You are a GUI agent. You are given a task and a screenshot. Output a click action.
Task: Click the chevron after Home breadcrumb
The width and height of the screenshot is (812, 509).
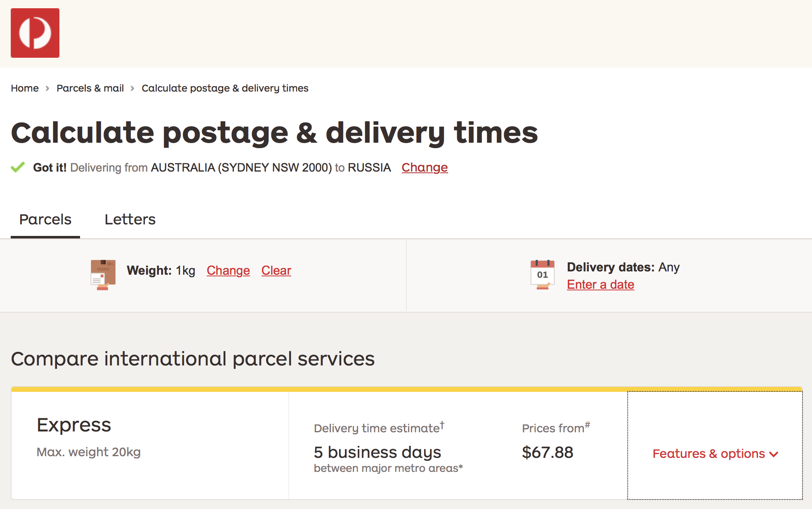pyautogui.click(x=47, y=88)
